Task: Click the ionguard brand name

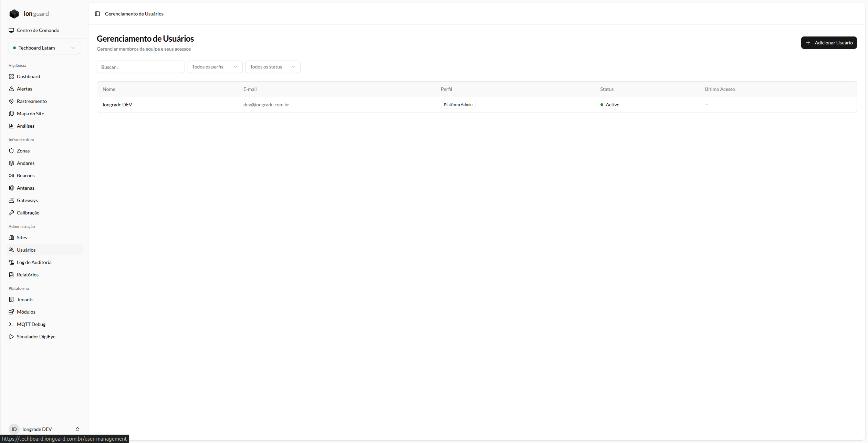Action: pyautogui.click(x=36, y=14)
